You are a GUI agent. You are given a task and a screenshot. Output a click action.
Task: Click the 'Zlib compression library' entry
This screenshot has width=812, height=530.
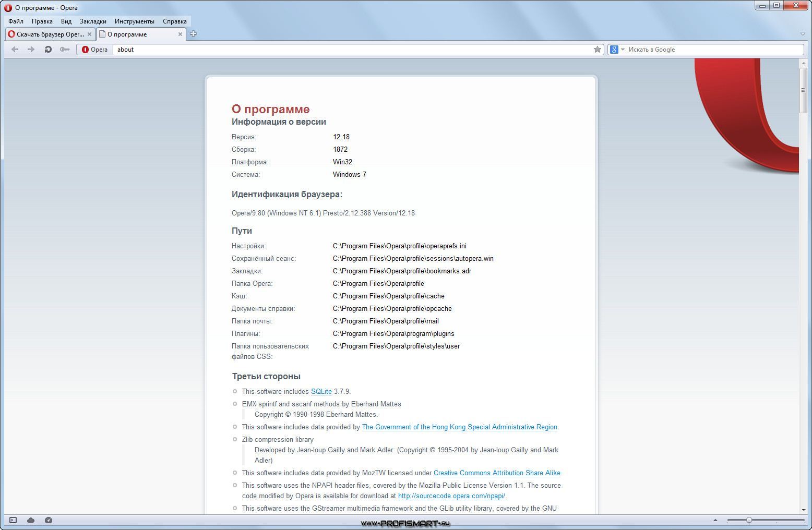coord(278,440)
